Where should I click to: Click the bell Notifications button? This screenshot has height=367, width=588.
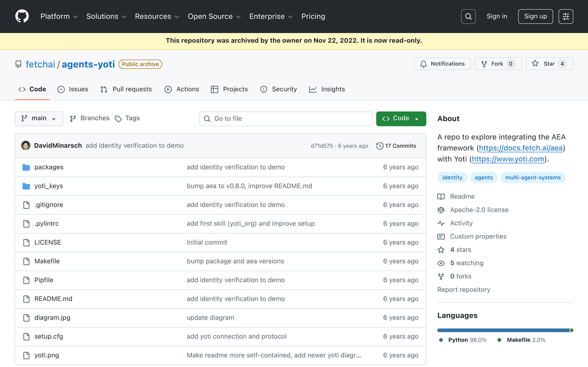click(x=442, y=64)
